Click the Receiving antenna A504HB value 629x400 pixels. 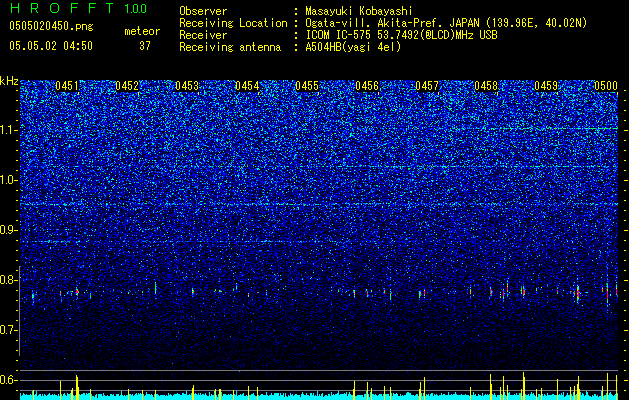tap(353, 47)
